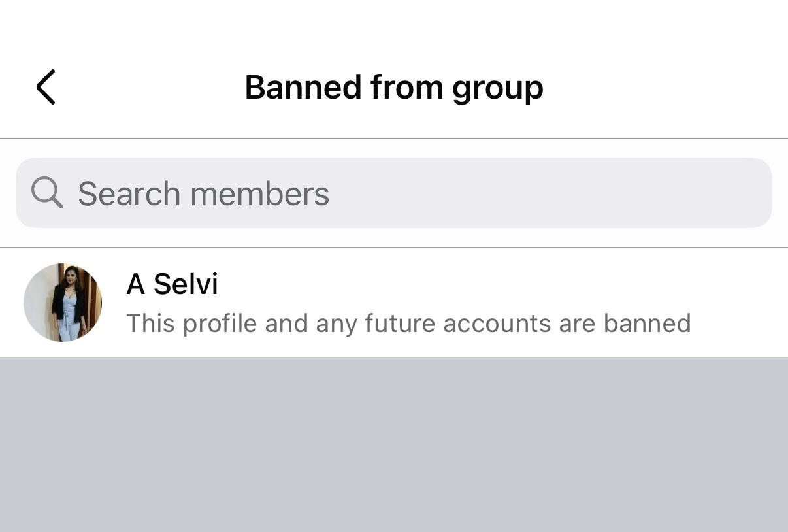Return to the previous screen via back arrow
Viewport: 788px width, 532px height.
[46, 87]
